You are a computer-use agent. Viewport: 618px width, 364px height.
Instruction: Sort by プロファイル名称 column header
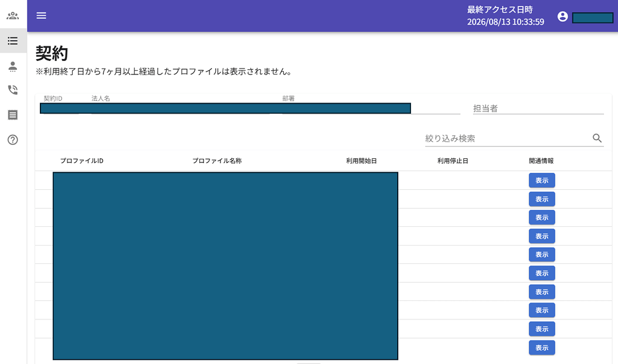[x=217, y=161]
